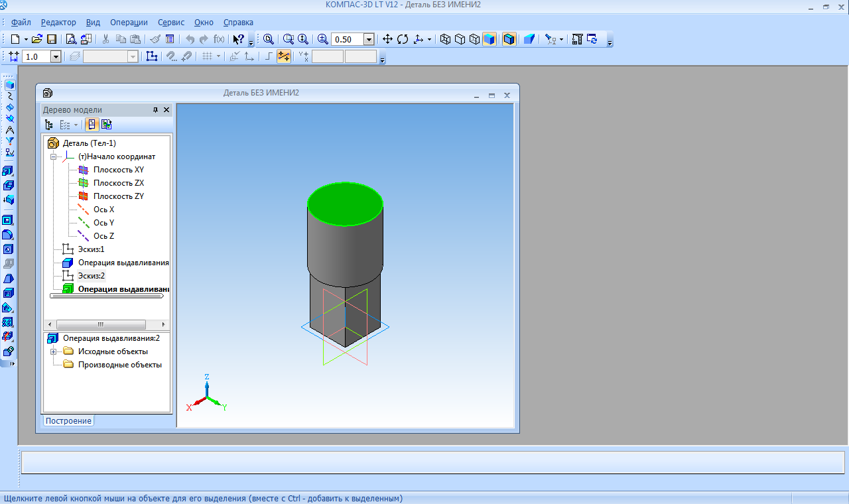This screenshot has width=849, height=504.
Task: Click the Paste clipboard icon
Action: point(135,39)
